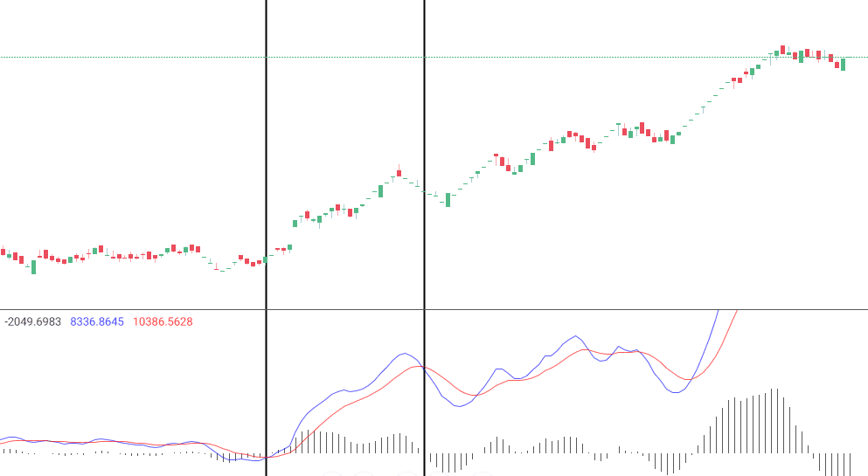Click the red signal value 10386.5628
Image resolution: width=868 pixels, height=476 pixels.
(163, 321)
